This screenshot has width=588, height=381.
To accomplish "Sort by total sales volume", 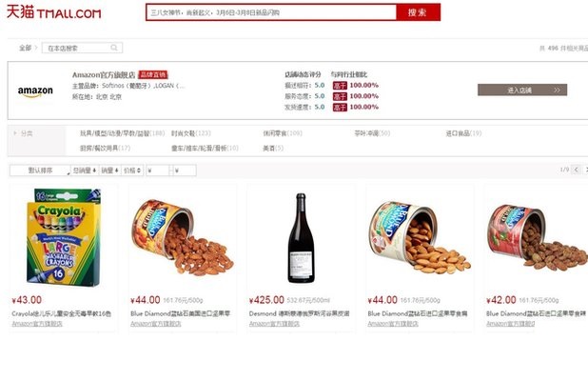I will click(85, 170).
